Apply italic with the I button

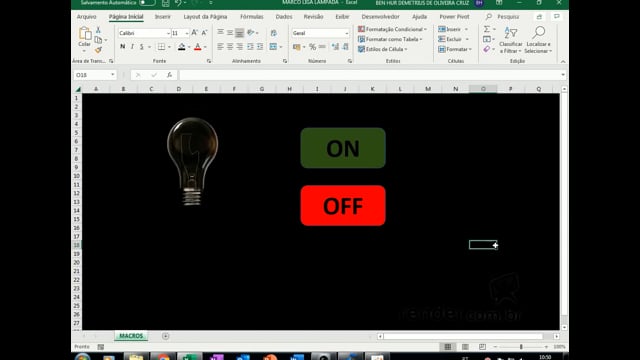point(132,47)
